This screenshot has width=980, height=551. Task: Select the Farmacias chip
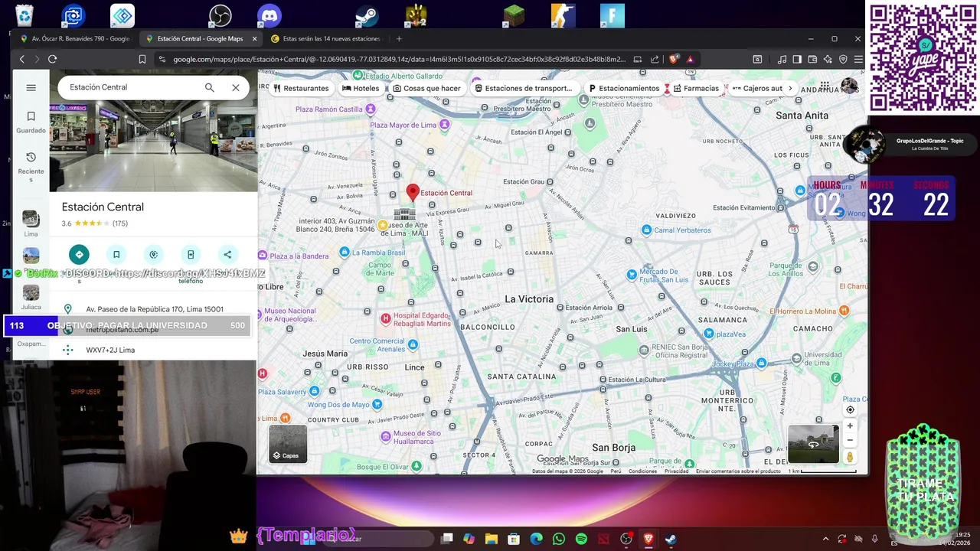(695, 88)
